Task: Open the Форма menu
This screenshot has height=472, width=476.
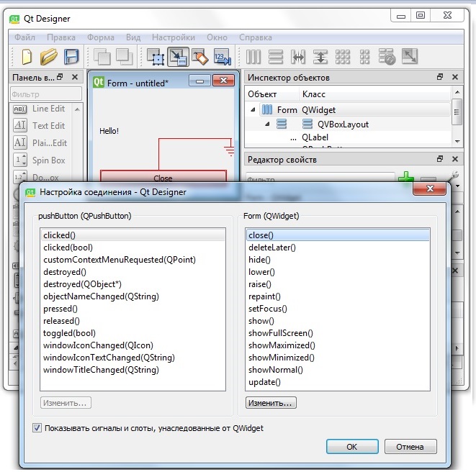Action: pyautogui.click(x=101, y=37)
